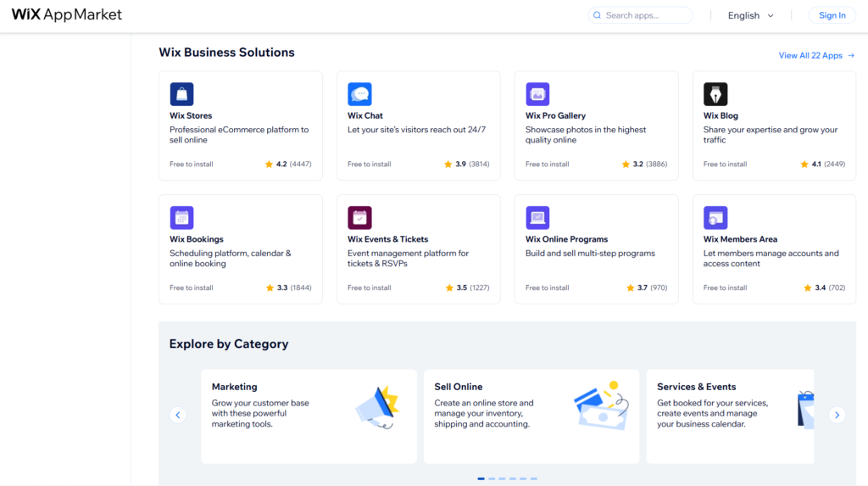Click the Wix Pro Gallery rating star

626,164
